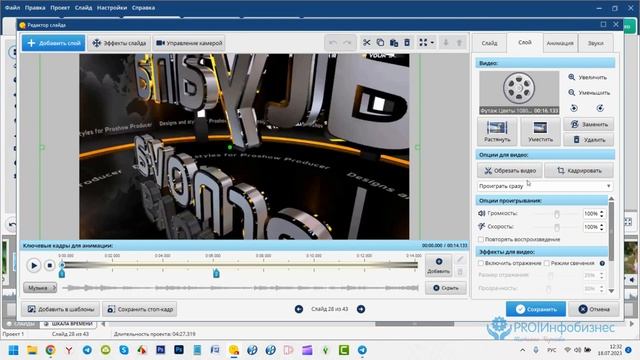Click Сохранить стоп-кадр button
The height and width of the screenshot is (360, 640).
[x=140, y=309]
